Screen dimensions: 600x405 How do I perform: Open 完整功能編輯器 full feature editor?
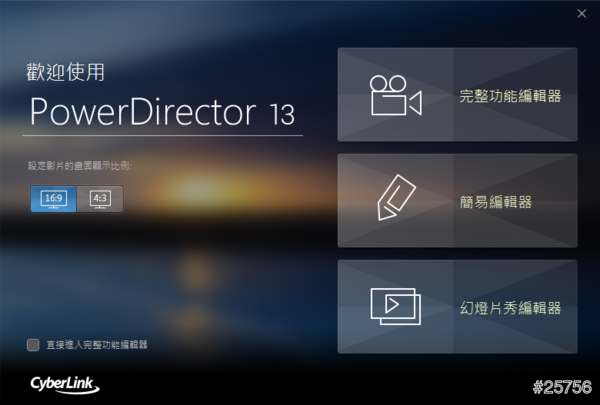(457, 95)
